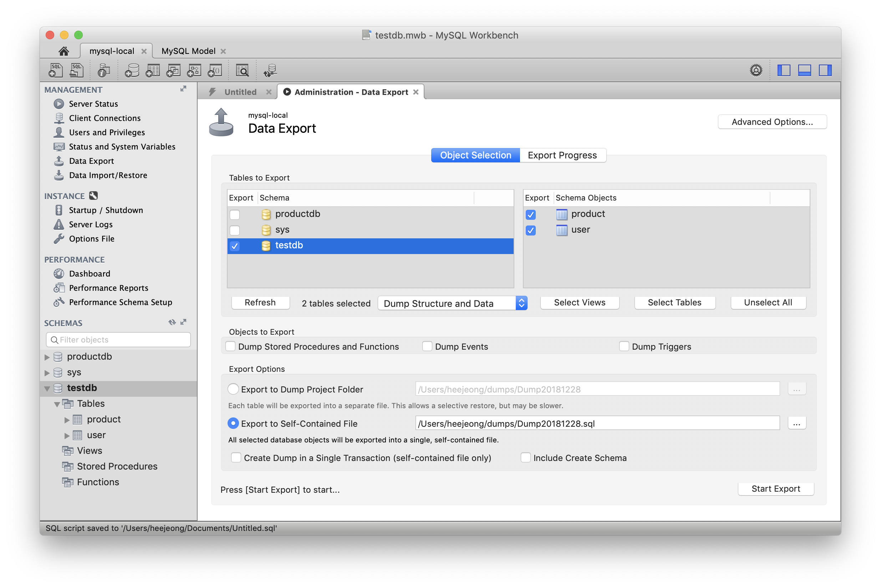Refresh schemas with the refresh icon
Image resolution: width=881 pixels, height=588 pixels.
(x=172, y=322)
